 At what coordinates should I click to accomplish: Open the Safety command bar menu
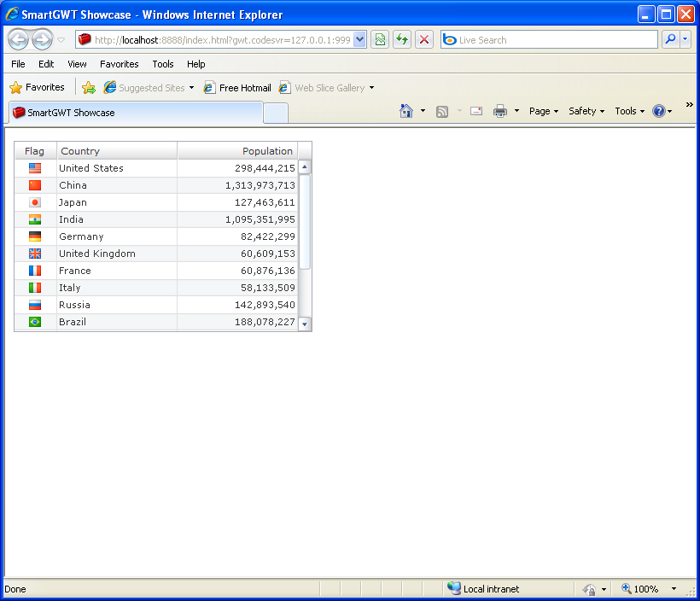pos(586,111)
